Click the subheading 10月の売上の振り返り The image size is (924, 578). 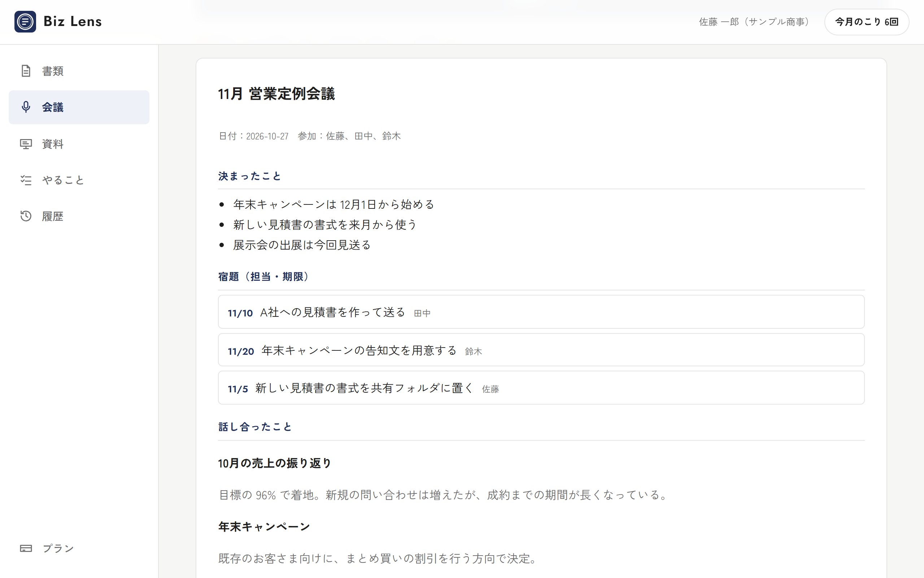coord(275,463)
